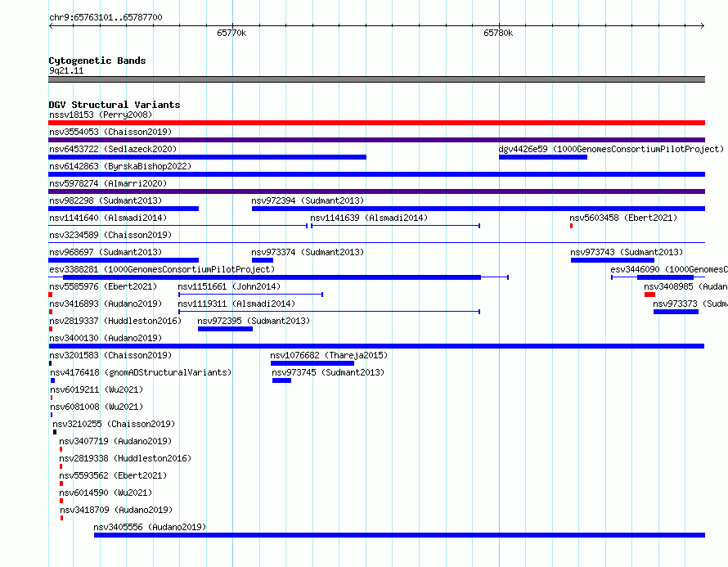Open esv3446090 variant label
Screen dimensions: 728x567
tap(669, 269)
